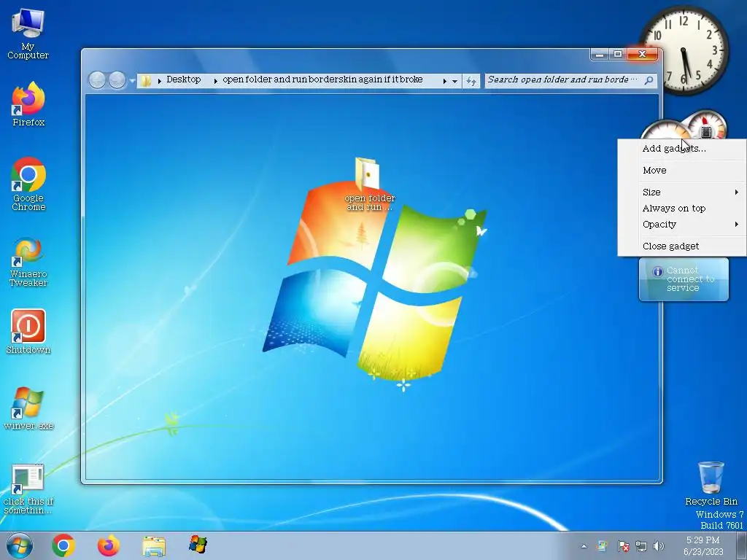
Task: Select the winver.exe desktop shortcut
Action: pyautogui.click(x=28, y=408)
